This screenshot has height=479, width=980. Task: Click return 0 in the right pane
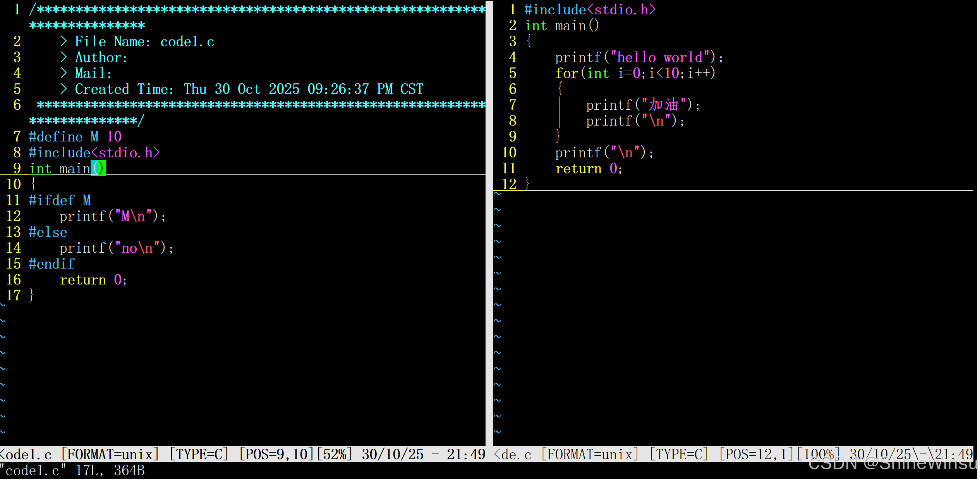click(588, 169)
